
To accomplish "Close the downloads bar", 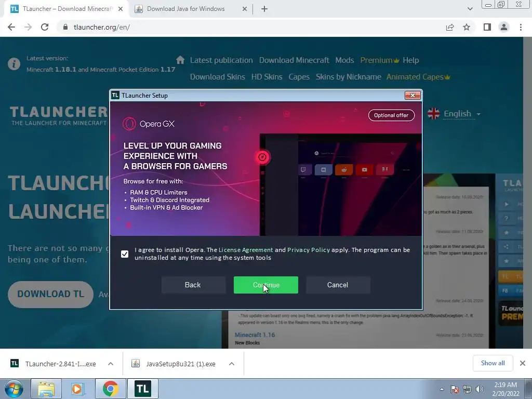I will 523,363.
